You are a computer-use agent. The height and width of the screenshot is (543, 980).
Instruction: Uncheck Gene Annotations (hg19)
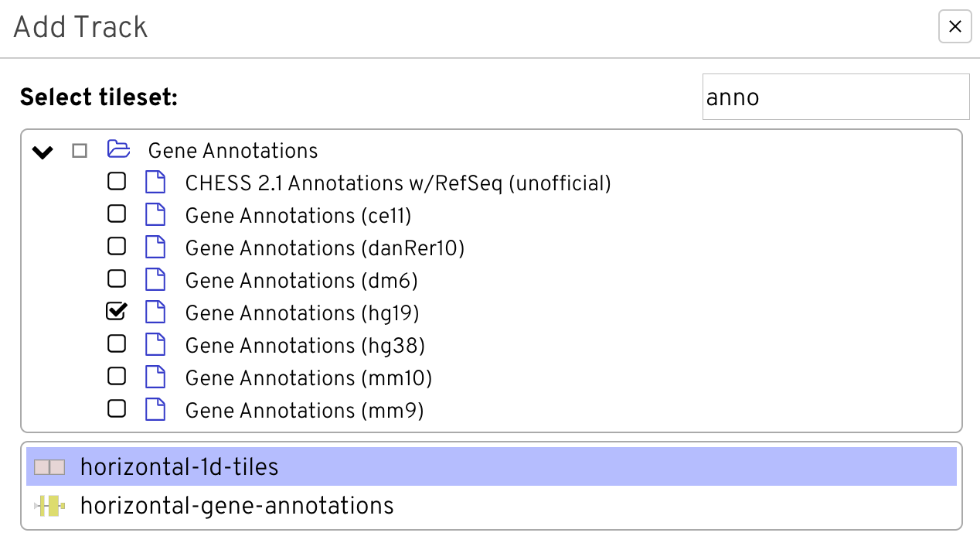pos(117,312)
